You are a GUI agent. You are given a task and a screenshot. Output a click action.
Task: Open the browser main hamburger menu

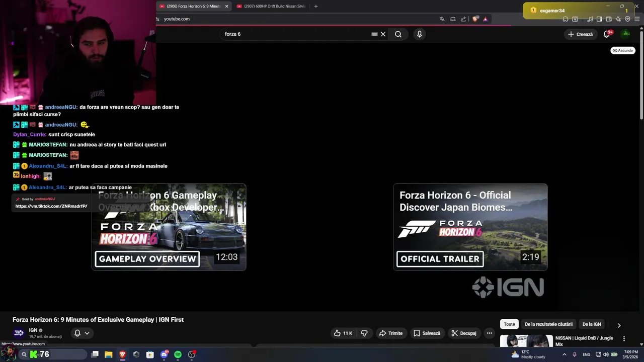pos(637,19)
